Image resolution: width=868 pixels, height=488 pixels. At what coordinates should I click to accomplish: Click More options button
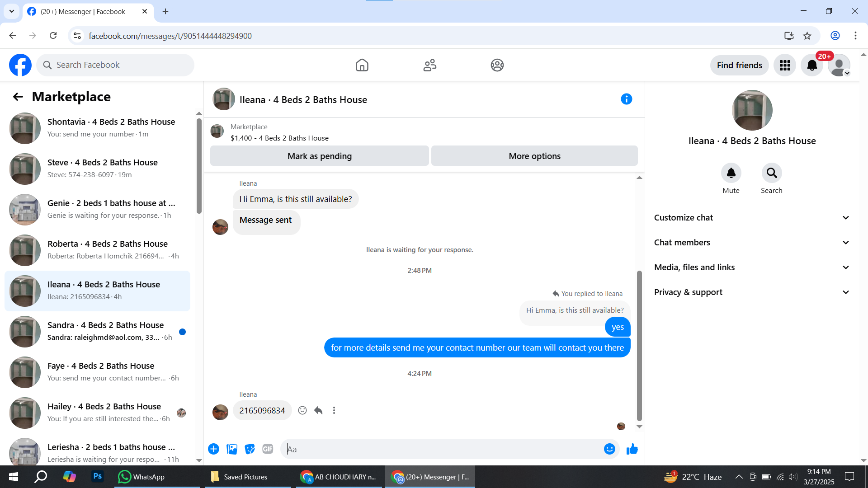[x=534, y=156]
